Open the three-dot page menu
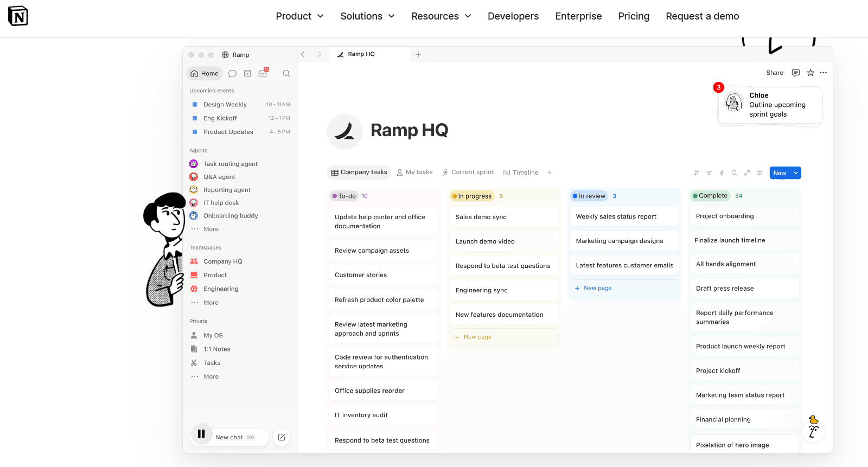868x467 pixels. pyautogui.click(x=824, y=73)
